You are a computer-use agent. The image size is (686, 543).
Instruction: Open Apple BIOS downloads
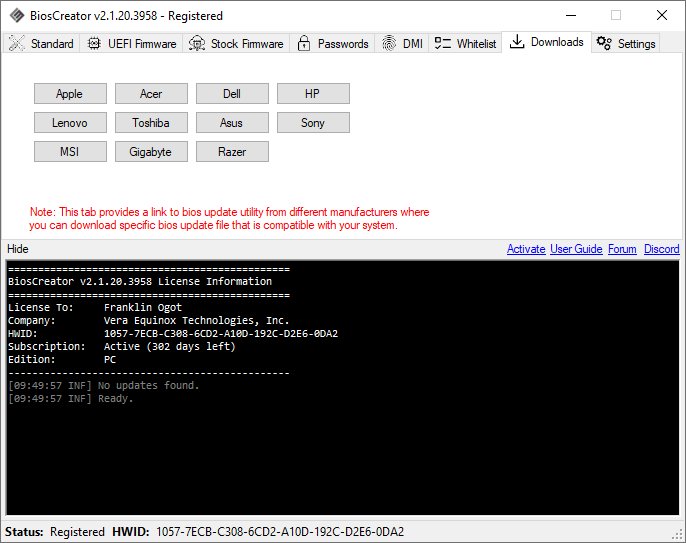point(70,94)
